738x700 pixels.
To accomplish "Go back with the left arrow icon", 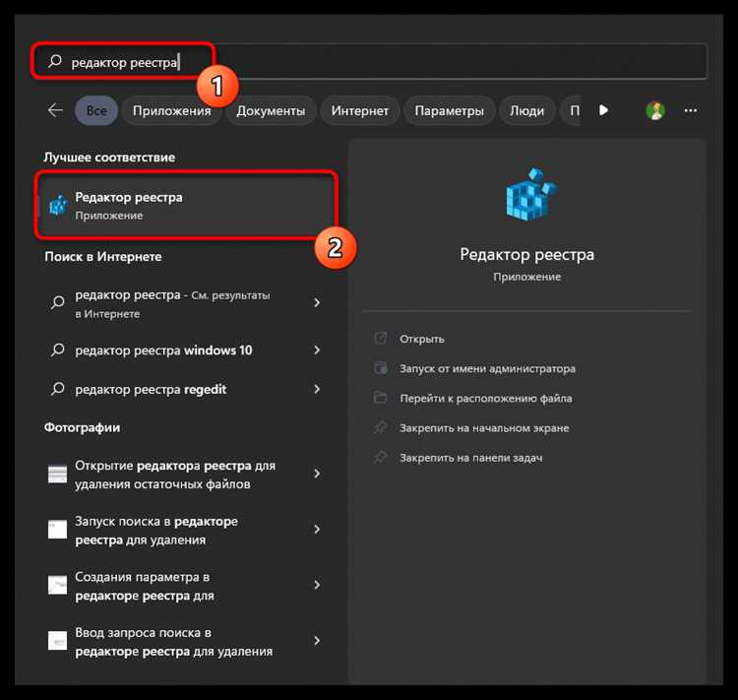I will (x=55, y=110).
